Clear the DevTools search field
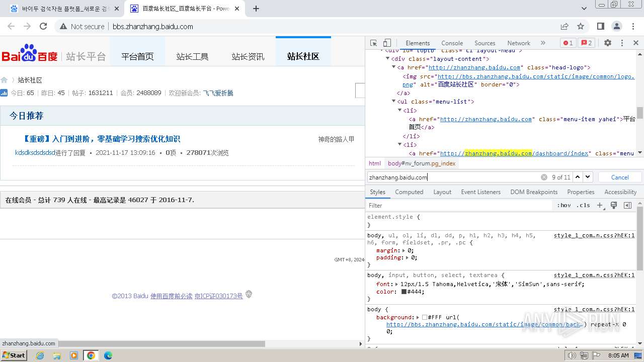The image size is (644, 362). click(x=544, y=177)
